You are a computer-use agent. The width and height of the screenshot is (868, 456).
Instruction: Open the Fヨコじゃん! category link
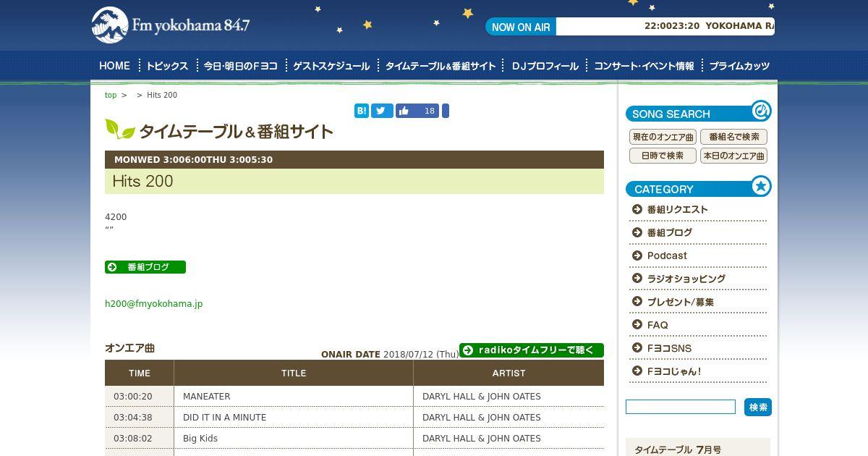[674, 371]
